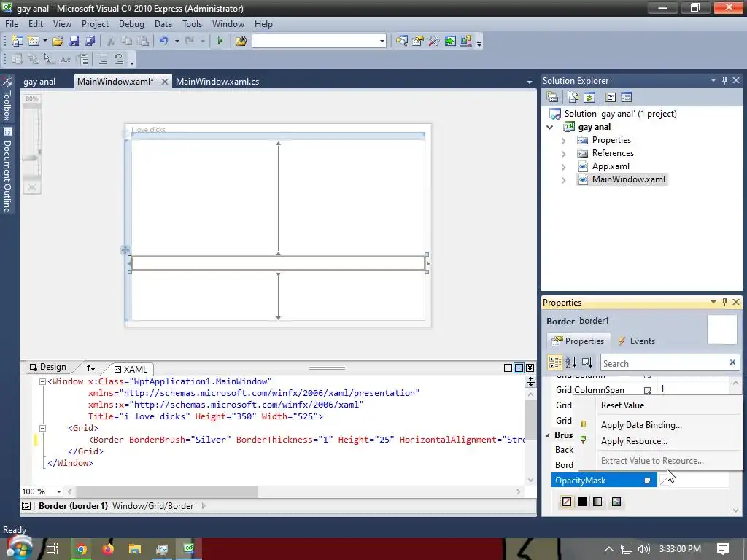Expand the Properties folder in Solution Explorer
The width and height of the screenshot is (747, 560).
click(564, 141)
